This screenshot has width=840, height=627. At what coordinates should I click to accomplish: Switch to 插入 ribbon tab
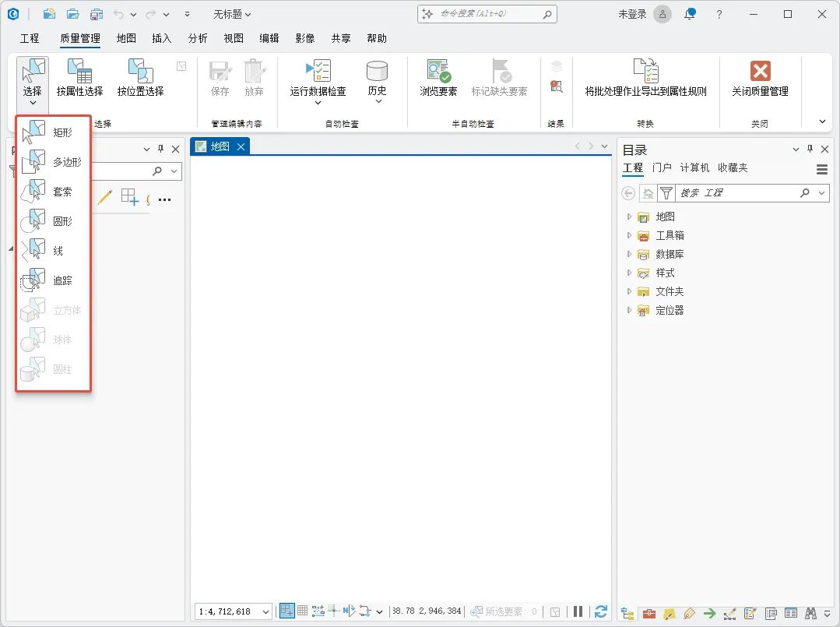pyautogui.click(x=162, y=38)
